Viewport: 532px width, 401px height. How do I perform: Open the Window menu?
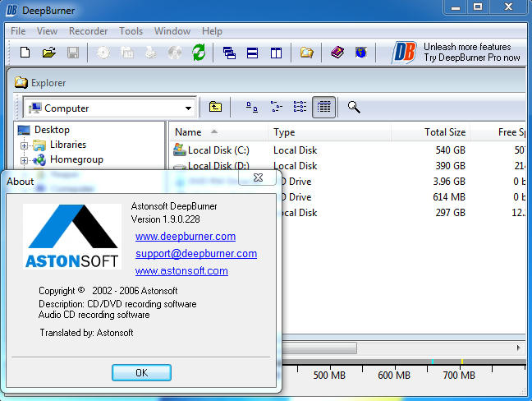tap(172, 31)
